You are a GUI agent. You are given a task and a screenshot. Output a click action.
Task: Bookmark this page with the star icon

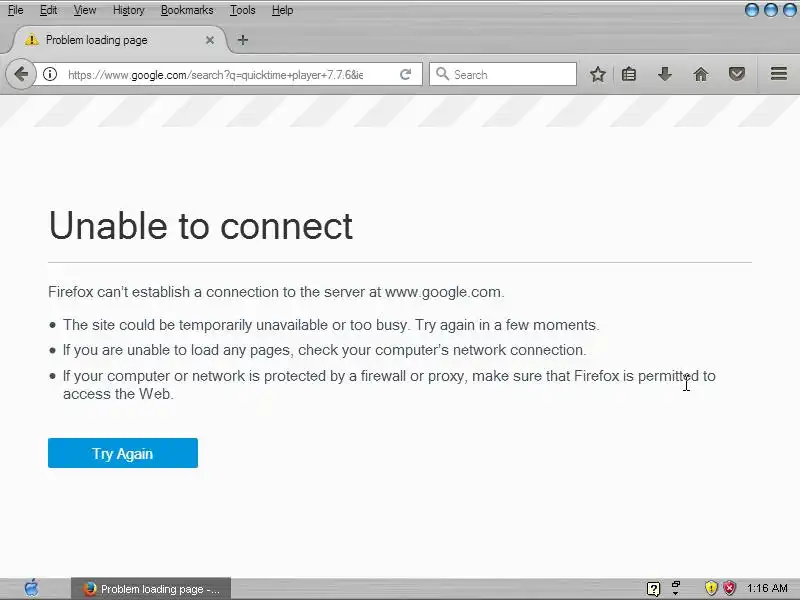tap(597, 74)
